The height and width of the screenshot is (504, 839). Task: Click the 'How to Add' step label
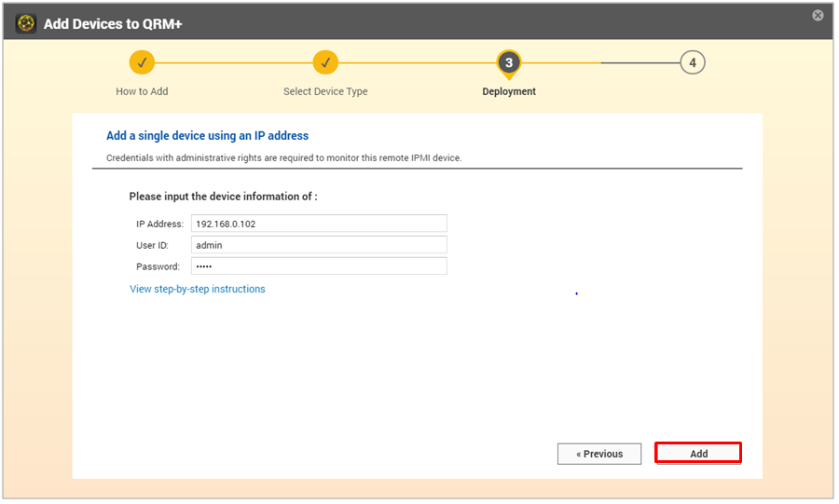coord(142,91)
